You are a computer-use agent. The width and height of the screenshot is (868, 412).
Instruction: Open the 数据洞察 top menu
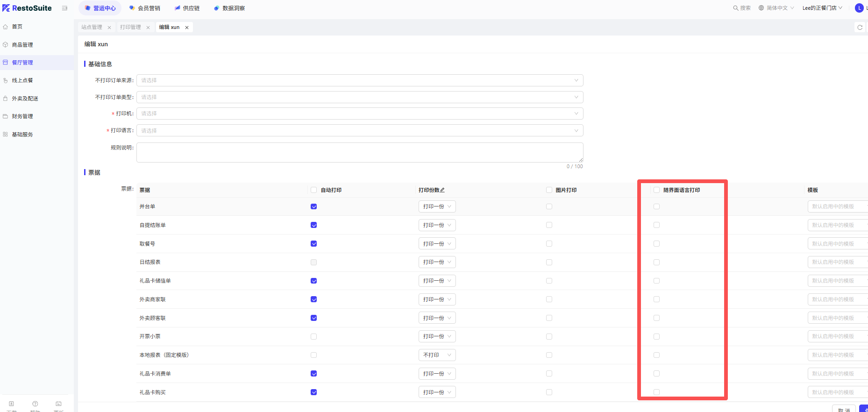click(229, 8)
